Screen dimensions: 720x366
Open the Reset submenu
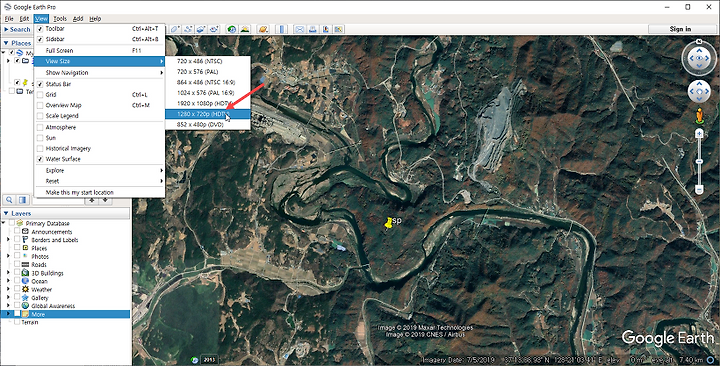(x=99, y=181)
